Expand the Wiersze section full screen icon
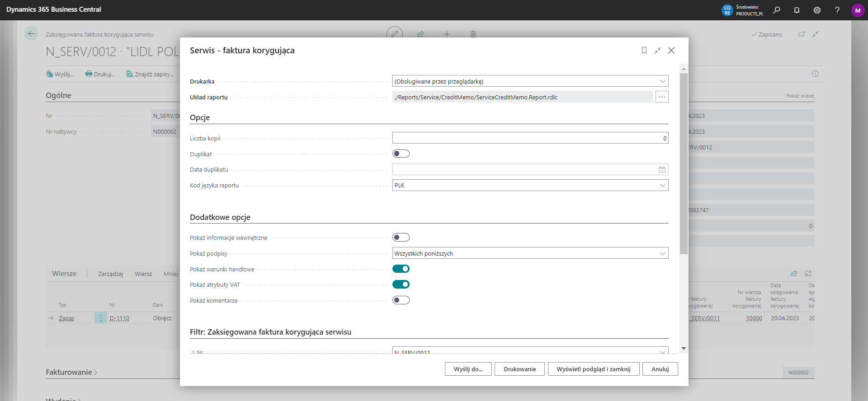 point(808,273)
